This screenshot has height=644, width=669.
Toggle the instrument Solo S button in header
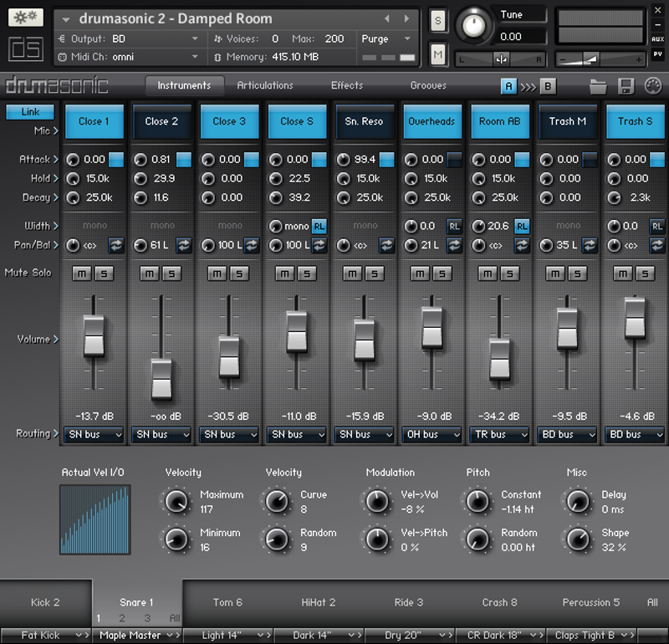point(437,20)
